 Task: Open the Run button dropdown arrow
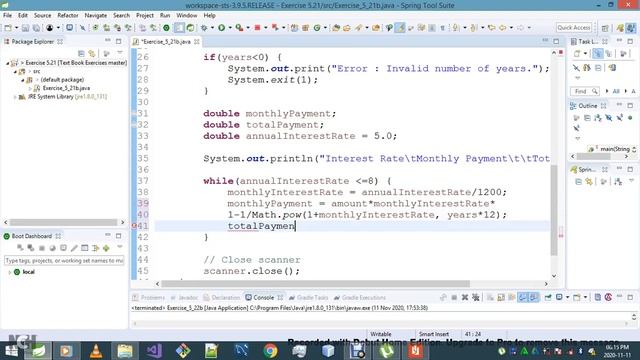230,28
